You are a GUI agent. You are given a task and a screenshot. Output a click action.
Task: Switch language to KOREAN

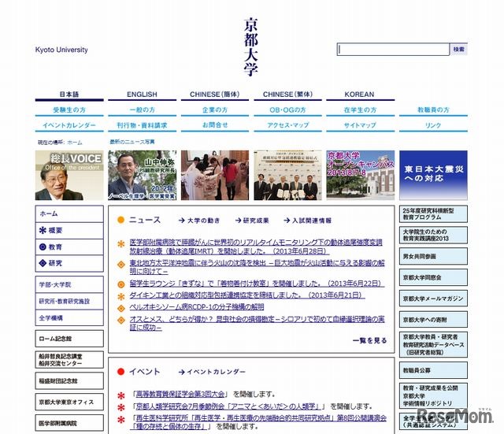tap(361, 95)
